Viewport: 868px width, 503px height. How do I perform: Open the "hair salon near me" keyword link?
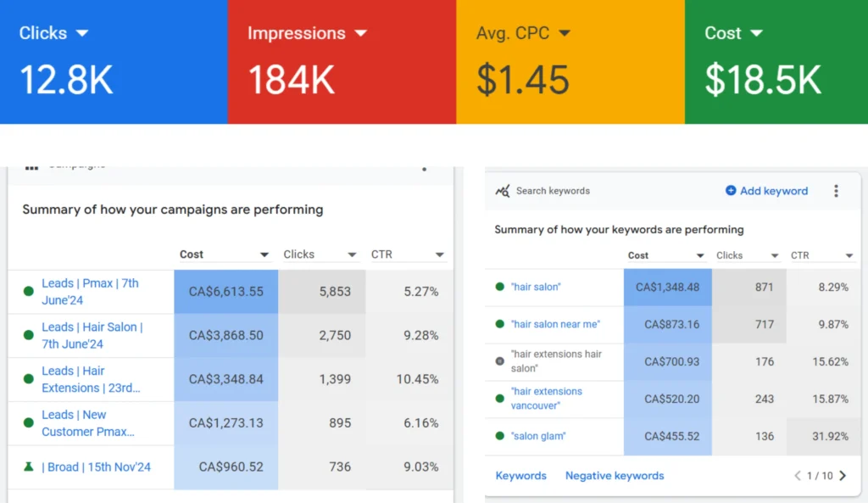tap(555, 324)
